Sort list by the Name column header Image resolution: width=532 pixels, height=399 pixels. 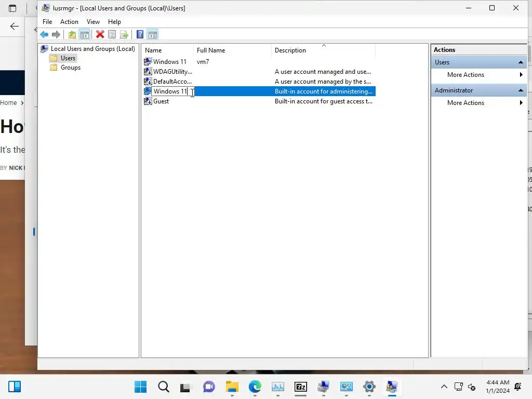pos(167,50)
